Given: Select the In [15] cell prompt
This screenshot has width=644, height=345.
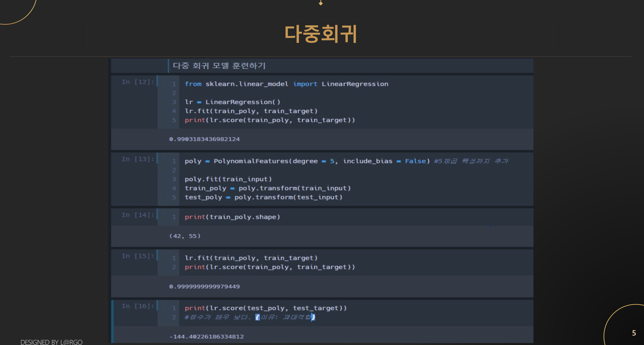Looking at the screenshot, I should click(x=138, y=256).
